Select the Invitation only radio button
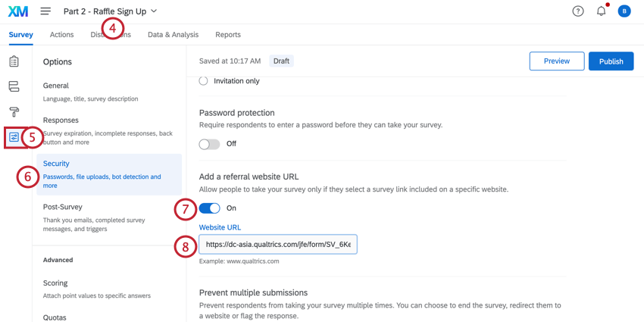The height and width of the screenshot is (322, 644). coord(203,81)
